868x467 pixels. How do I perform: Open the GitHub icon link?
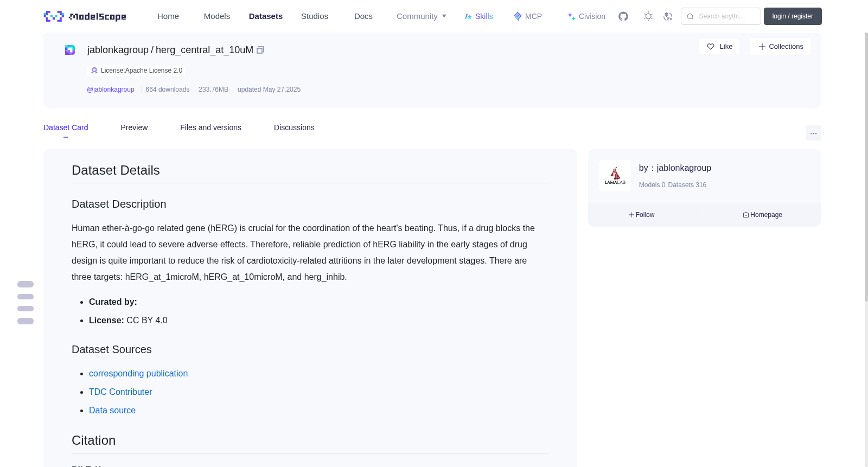coord(623,16)
